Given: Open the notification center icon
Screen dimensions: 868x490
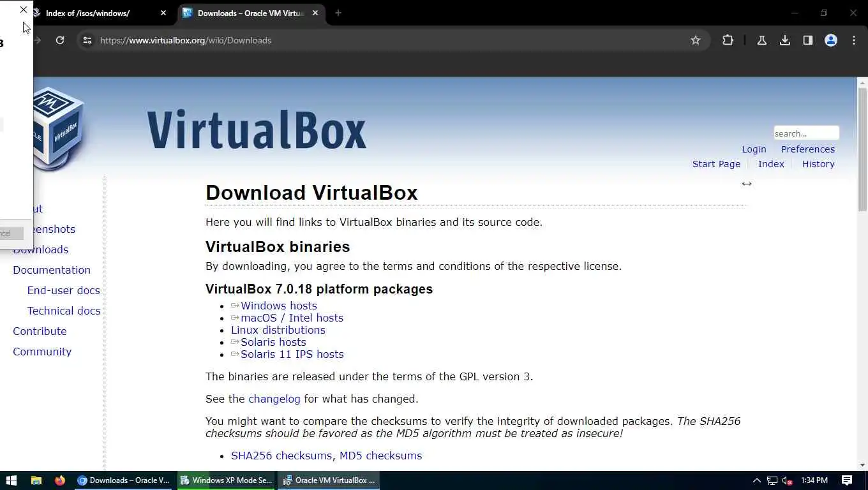Looking at the screenshot, I should [x=847, y=480].
